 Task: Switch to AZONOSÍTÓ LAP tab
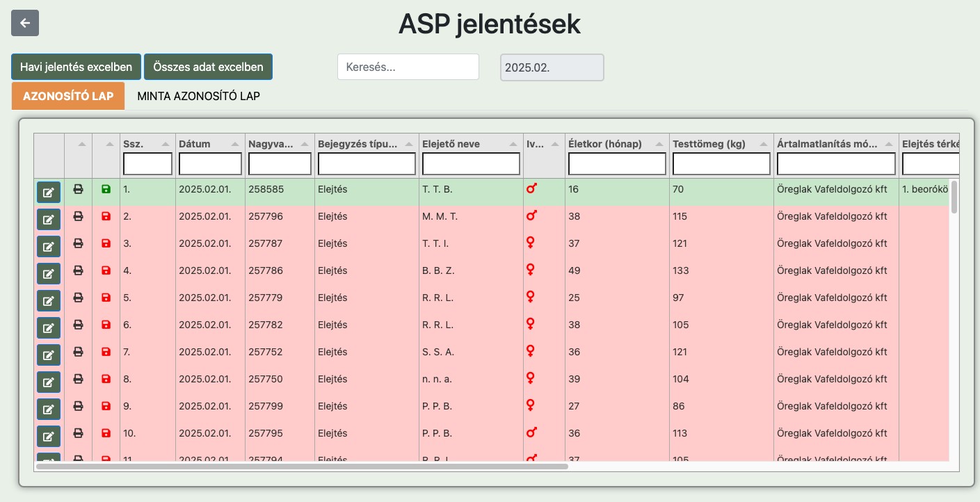(x=68, y=96)
